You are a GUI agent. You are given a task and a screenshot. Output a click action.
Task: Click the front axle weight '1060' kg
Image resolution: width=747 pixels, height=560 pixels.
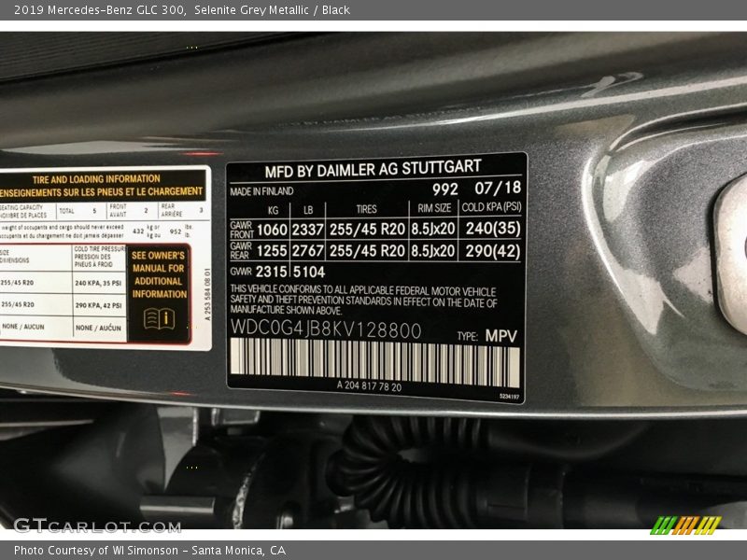[272, 230]
